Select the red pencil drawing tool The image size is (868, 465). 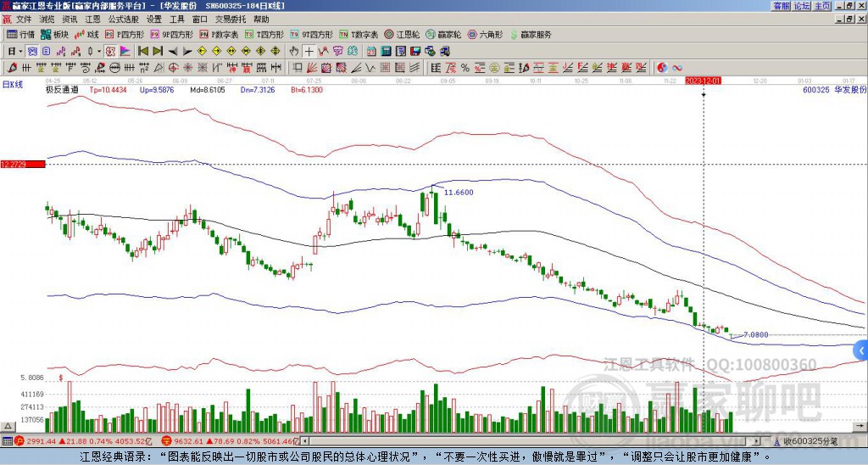point(12,68)
